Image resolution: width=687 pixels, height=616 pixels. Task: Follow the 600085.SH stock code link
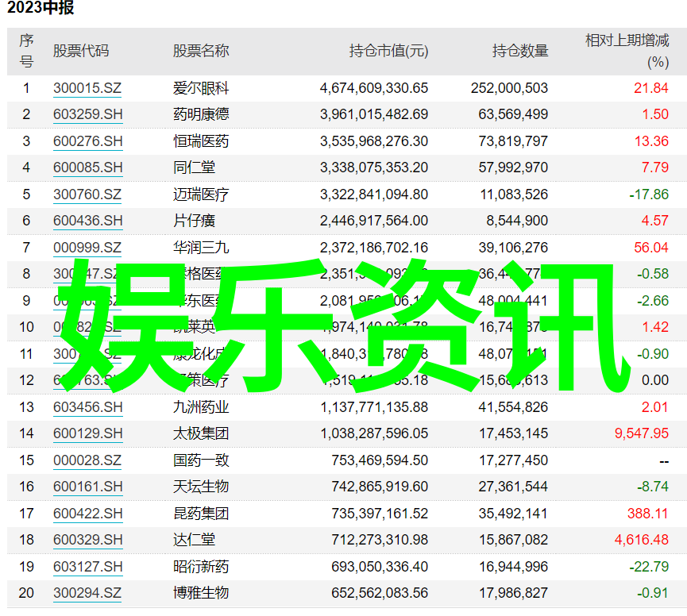87,167
